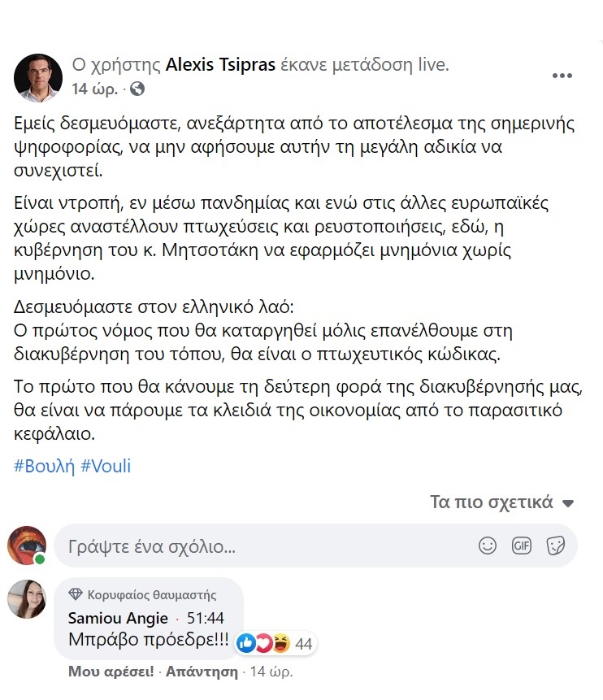Open the #Vouli hashtag

coord(105,467)
